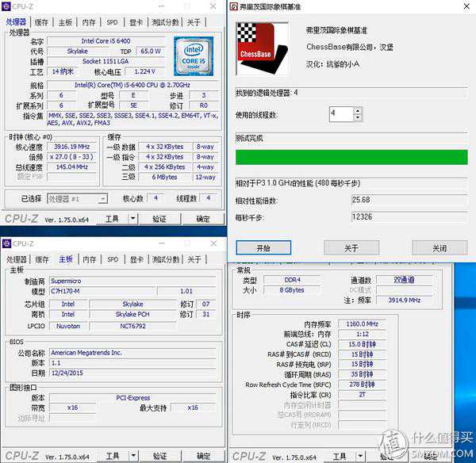Open the 缓存 tab in the top CPU-Z window
Viewport: 476px width, 463px height.
41,22
